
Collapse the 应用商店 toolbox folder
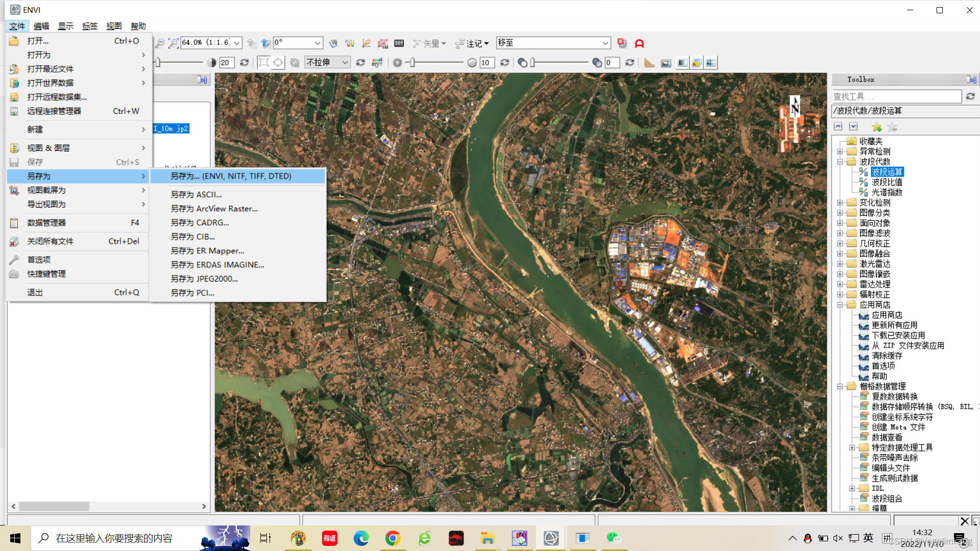click(840, 305)
